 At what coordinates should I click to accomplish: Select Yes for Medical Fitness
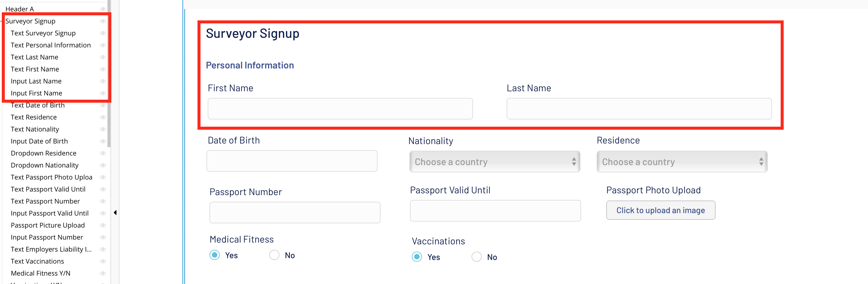pos(215,255)
